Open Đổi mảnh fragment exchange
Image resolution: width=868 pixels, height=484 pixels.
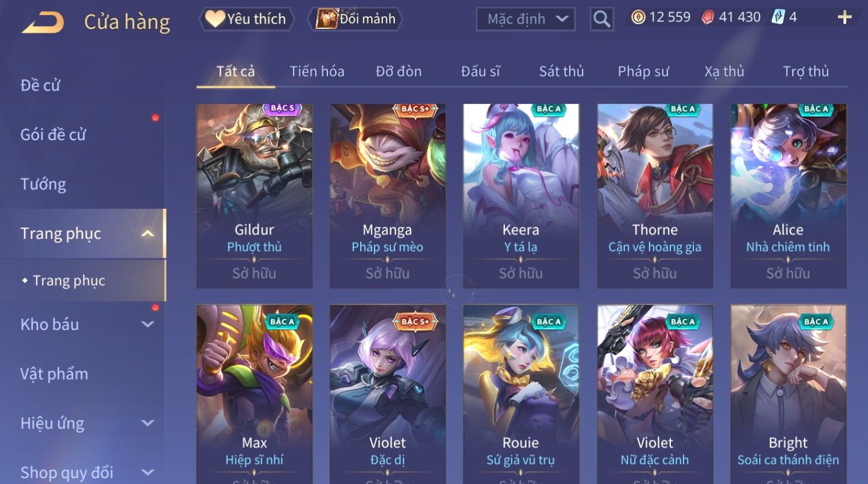point(356,19)
